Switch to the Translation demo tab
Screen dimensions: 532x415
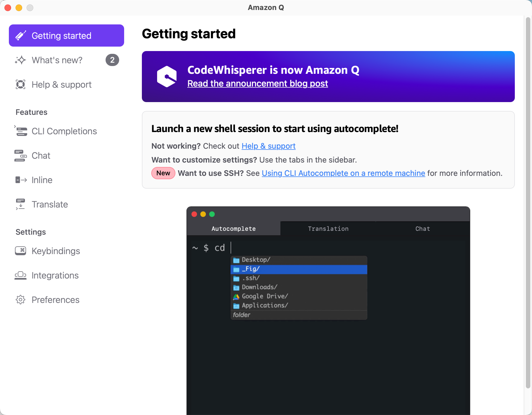tap(328, 229)
